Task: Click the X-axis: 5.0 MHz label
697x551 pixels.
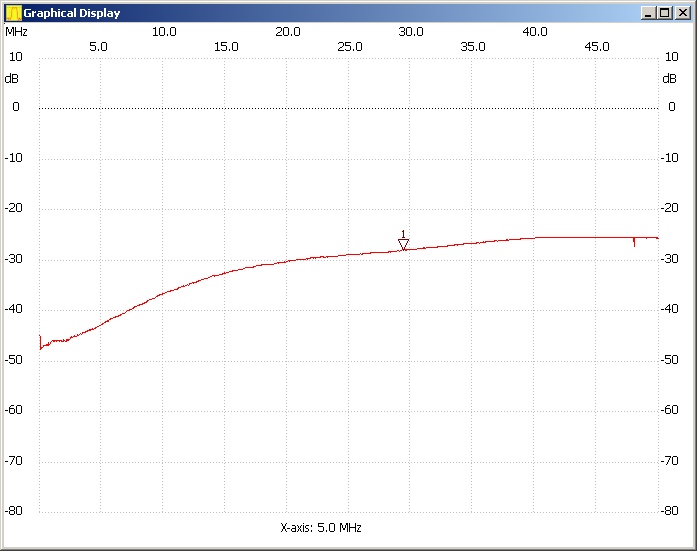Action: [321, 527]
